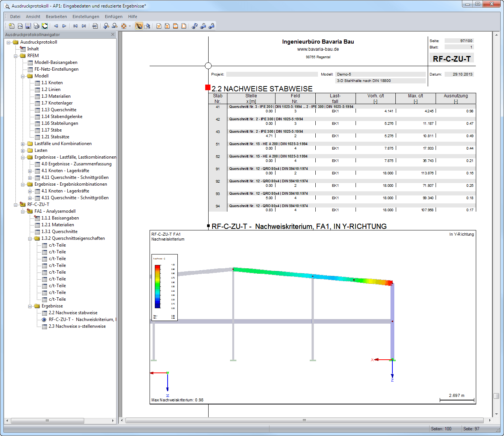Collapse Ergebnisse - Lastfälle, Lastkombinationen folder

click(x=23, y=157)
